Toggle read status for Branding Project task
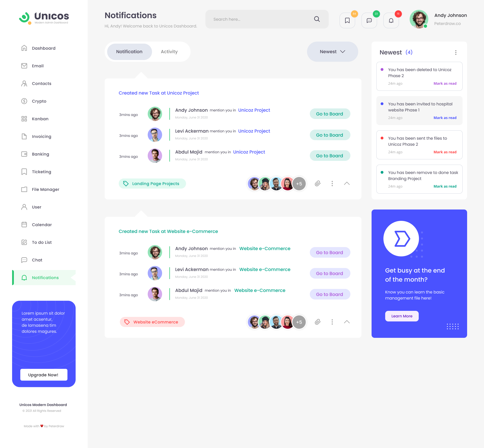The image size is (484, 448). (445, 186)
